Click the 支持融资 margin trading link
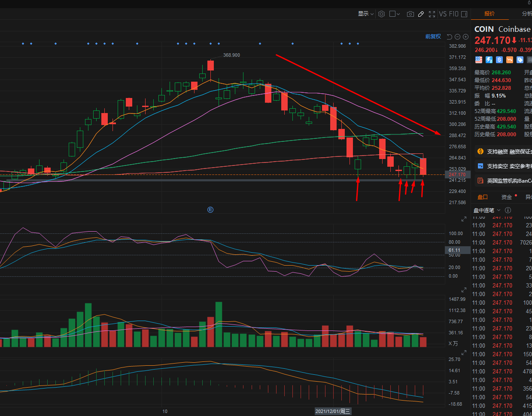 pyautogui.click(x=498, y=151)
